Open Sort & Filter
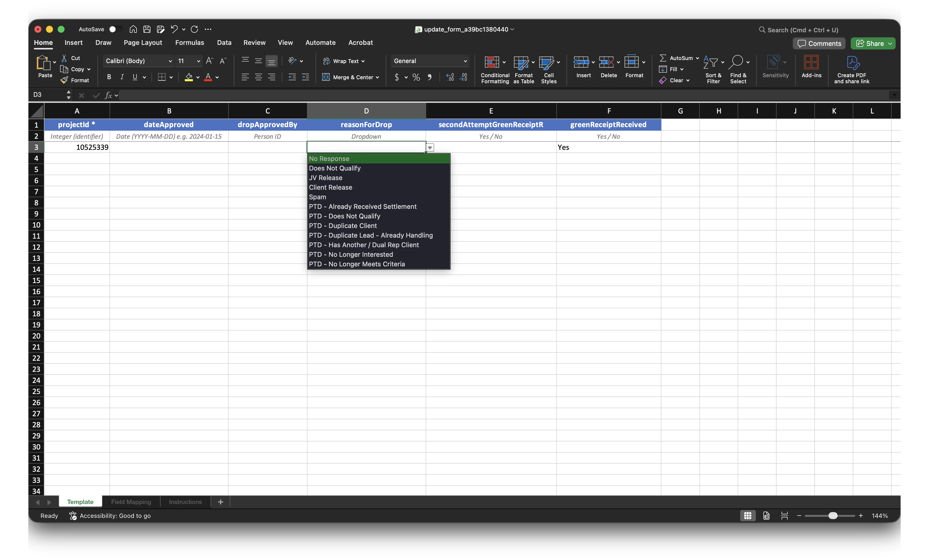The image size is (929, 560). pyautogui.click(x=713, y=70)
